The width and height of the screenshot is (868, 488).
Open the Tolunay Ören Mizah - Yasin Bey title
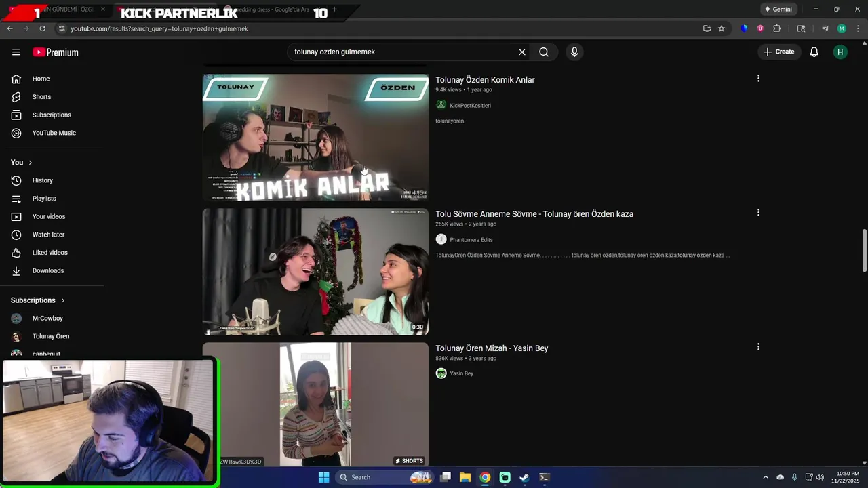[492, 348]
